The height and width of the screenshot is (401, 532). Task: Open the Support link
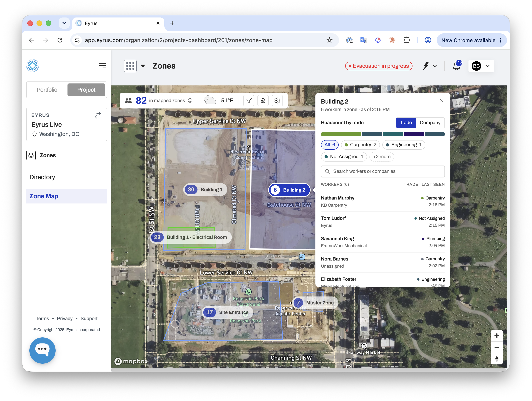click(x=89, y=319)
